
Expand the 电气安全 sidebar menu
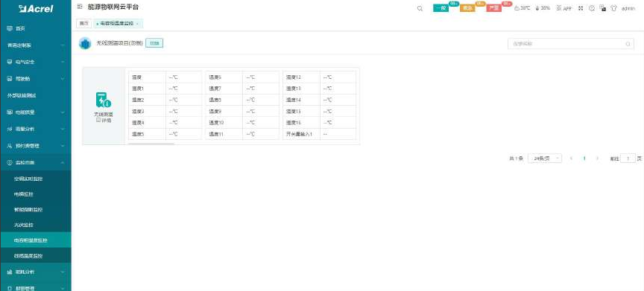[x=35, y=62]
